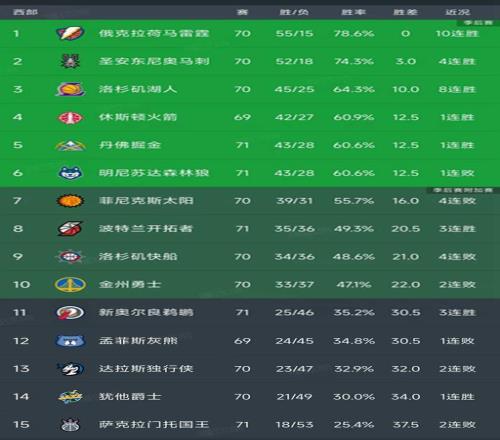
Task: Select the 达拉斯独行侠 row name
Action: coord(146,369)
